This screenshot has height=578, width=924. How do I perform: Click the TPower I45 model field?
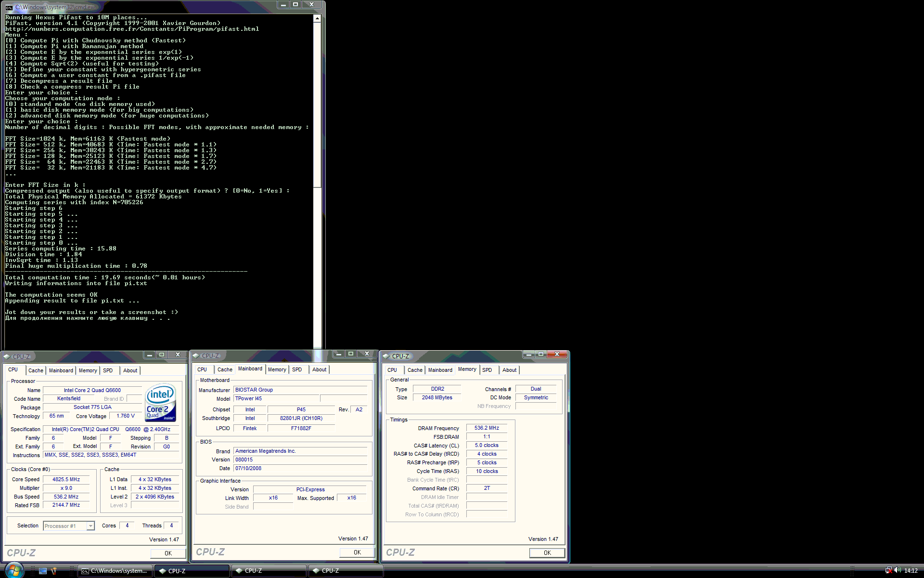tap(276, 398)
